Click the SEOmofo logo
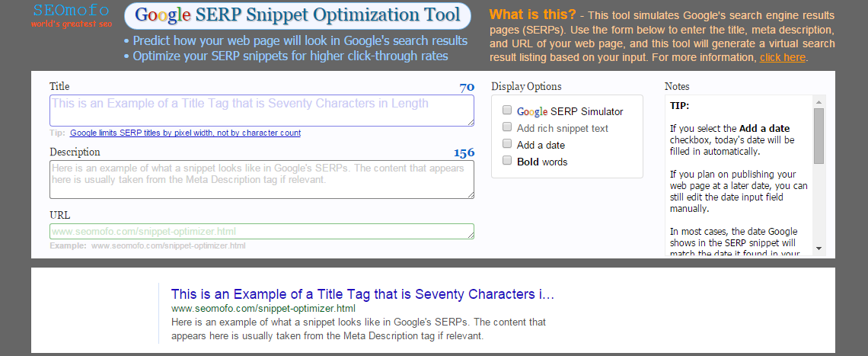Screen dimensions: 868x356 [72, 10]
